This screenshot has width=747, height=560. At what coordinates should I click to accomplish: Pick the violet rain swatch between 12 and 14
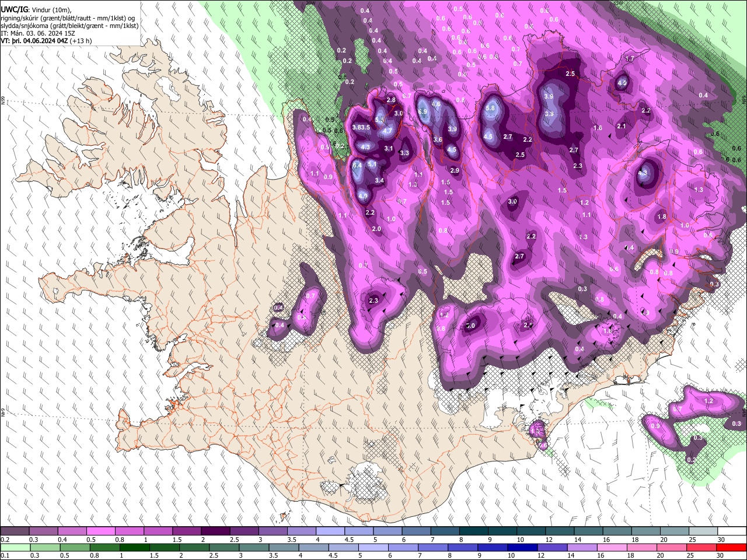[x=553, y=547]
